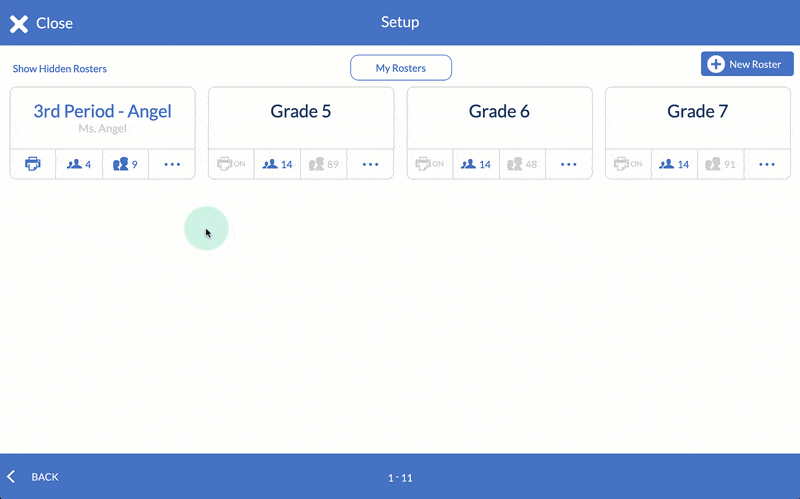Image resolution: width=800 pixels, height=499 pixels.
Task: Open the 9 groups icon on 3rd Period - Angel
Action: (125, 164)
